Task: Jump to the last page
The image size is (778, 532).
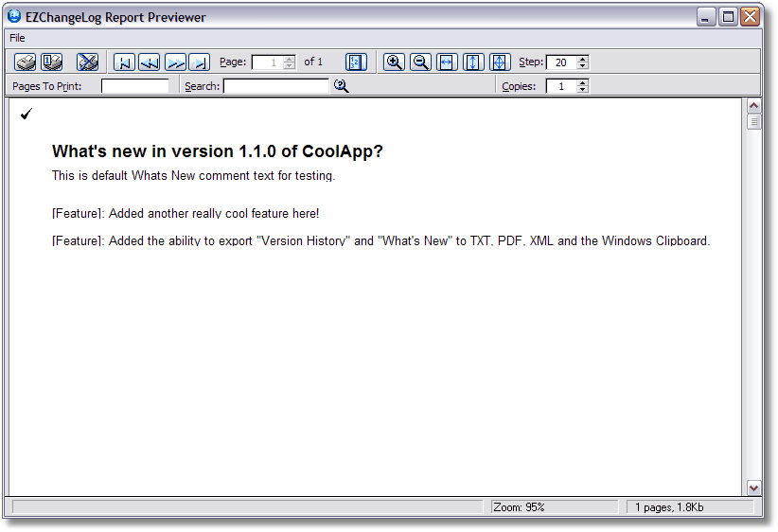Action: point(199,62)
